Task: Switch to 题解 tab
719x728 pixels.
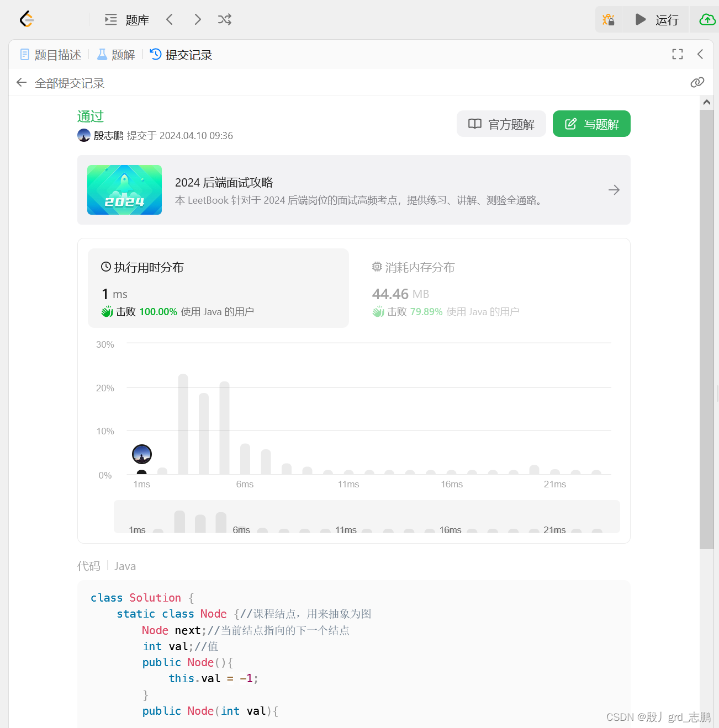Action: pyautogui.click(x=116, y=55)
